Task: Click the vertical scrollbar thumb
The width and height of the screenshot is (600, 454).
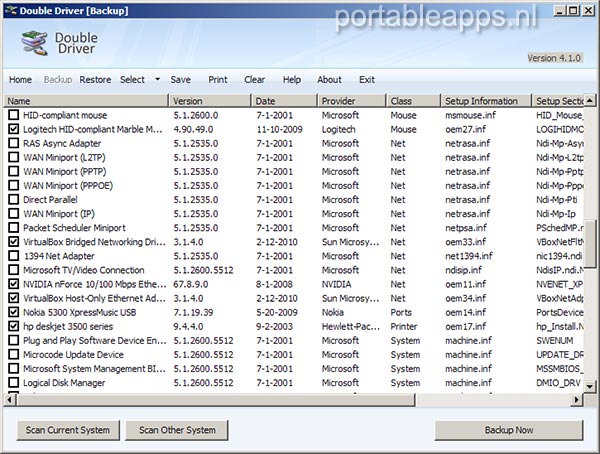Action: (x=590, y=243)
